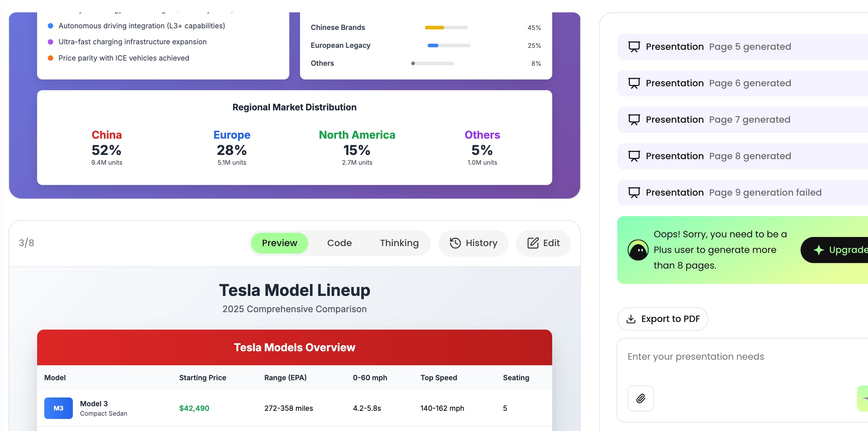
Task: Click the 272-358 miles range cell
Action: click(x=288, y=408)
